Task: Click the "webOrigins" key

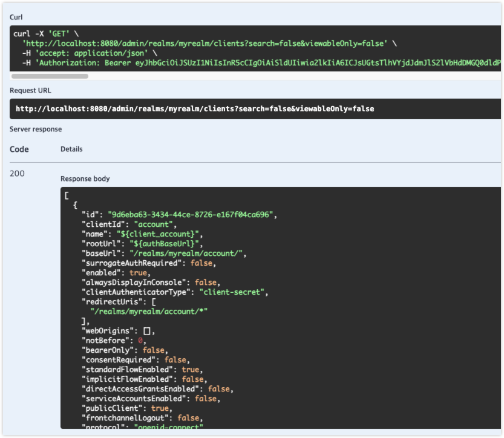Action: (108, 331)
